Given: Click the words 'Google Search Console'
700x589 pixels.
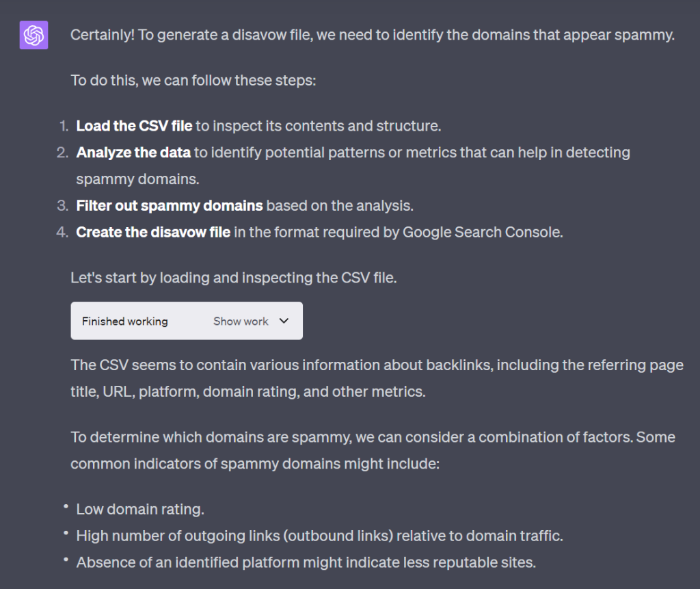Looking at the screenshot, I should (x=482, y=233).
